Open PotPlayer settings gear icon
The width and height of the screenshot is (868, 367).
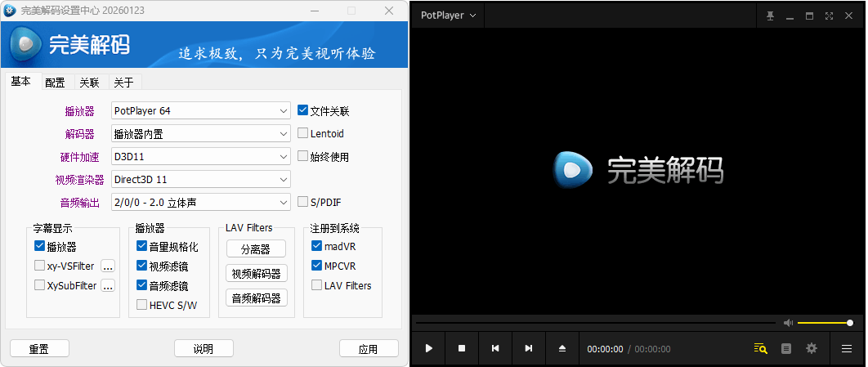[811, 348]
